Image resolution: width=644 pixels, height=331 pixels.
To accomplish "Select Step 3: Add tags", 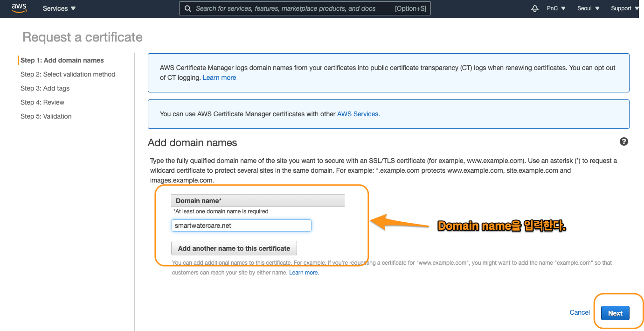I will point(45,88).
